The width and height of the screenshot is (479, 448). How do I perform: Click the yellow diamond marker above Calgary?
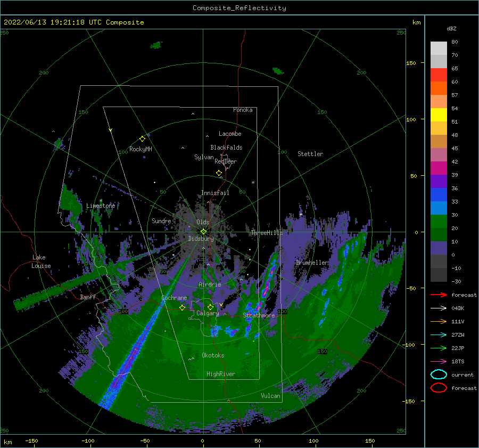210,307
